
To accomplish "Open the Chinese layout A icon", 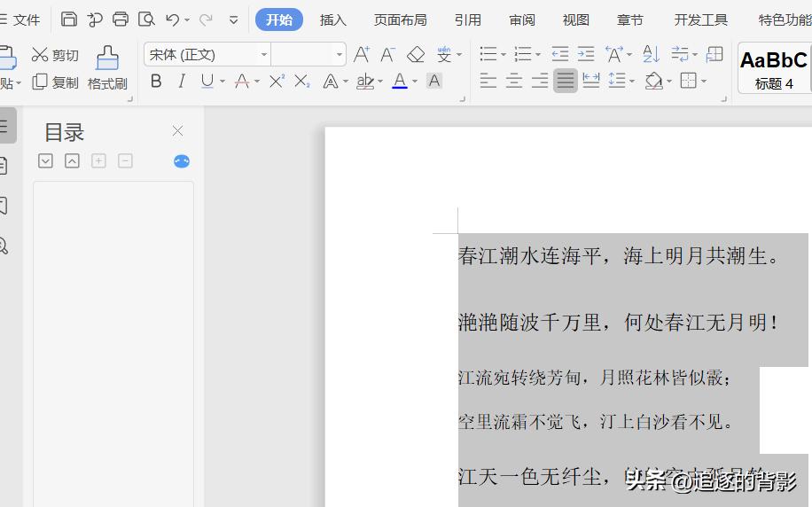I will [614, 54].
